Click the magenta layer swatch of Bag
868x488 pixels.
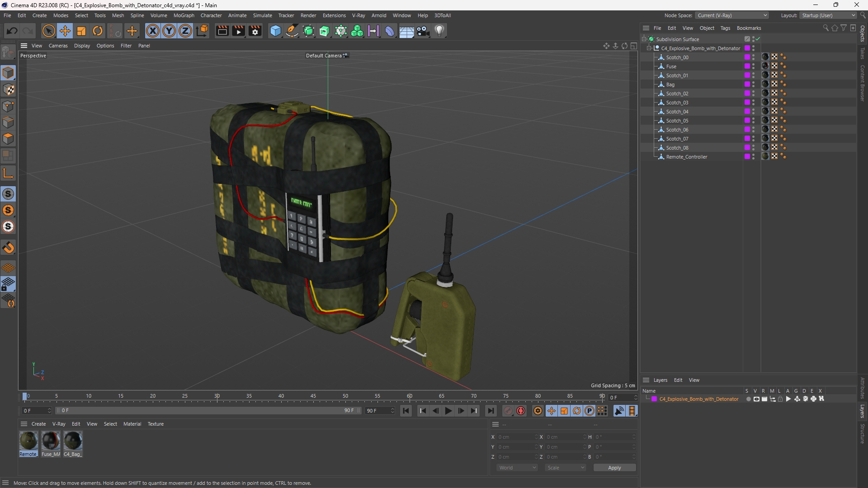coord(747,84)
